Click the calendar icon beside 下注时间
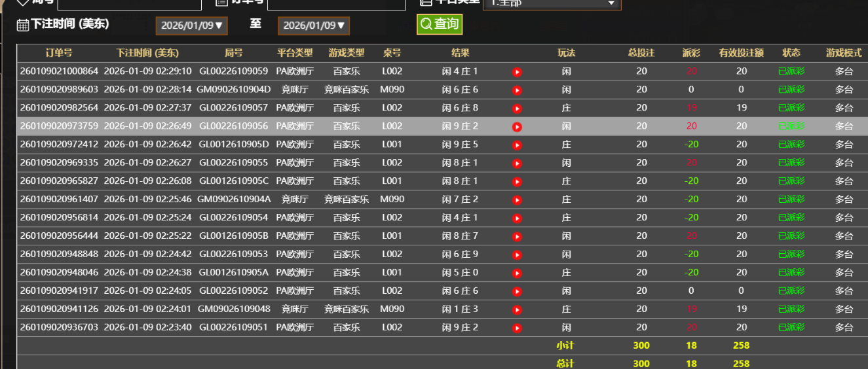This screenshot has height=369, width=868. click(x=23, y=26)
